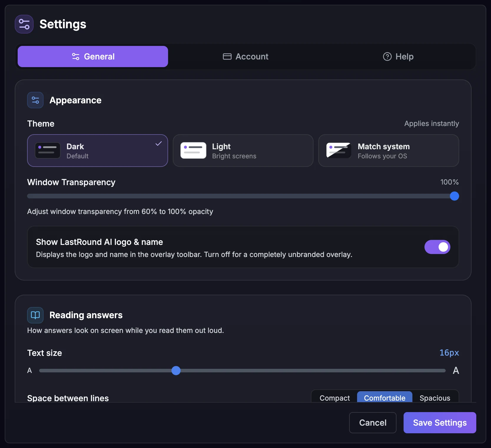
Task: Select Spacious line spacing
Action: click(x=435, y=398)
